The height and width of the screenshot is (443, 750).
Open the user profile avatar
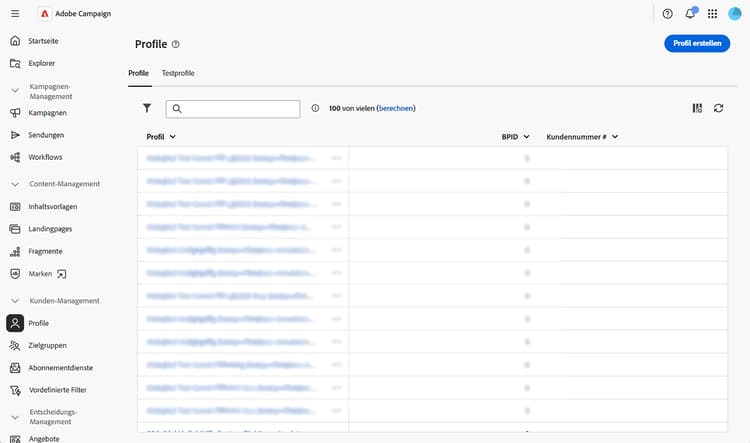[x=734, y=14]
